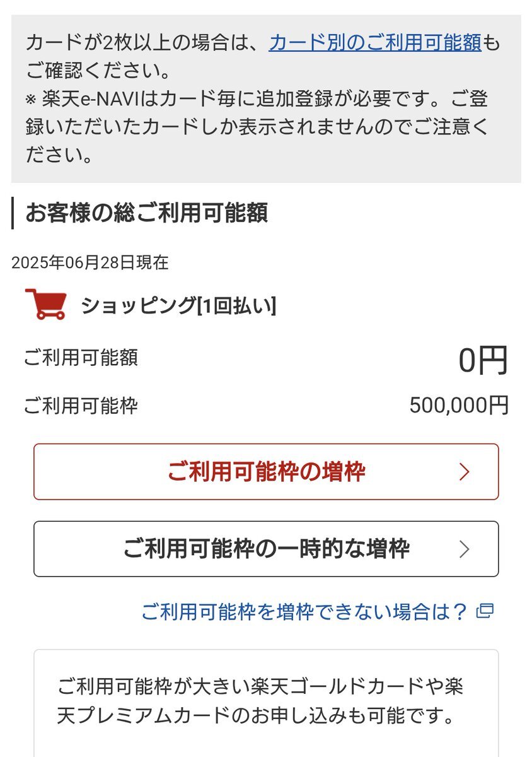Viewport: 532px width, 757px height.
Task: Click the 500,000円 limit value
Action: pos(459,406)
